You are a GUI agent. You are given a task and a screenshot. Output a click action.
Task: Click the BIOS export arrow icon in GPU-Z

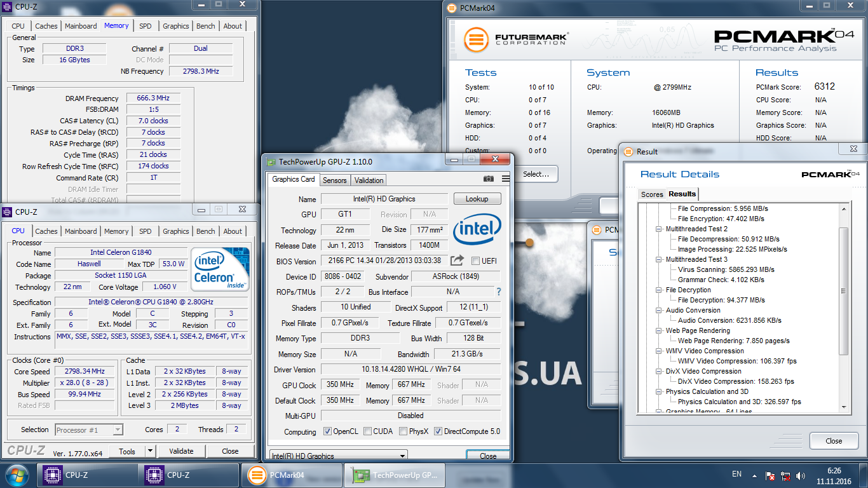[x=457, y=261]
